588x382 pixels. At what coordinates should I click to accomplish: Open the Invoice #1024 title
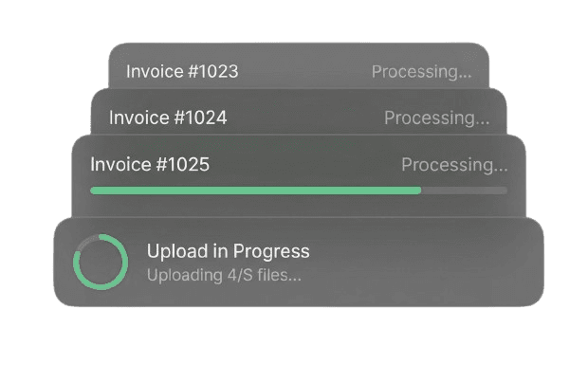(x=168, y=118)
